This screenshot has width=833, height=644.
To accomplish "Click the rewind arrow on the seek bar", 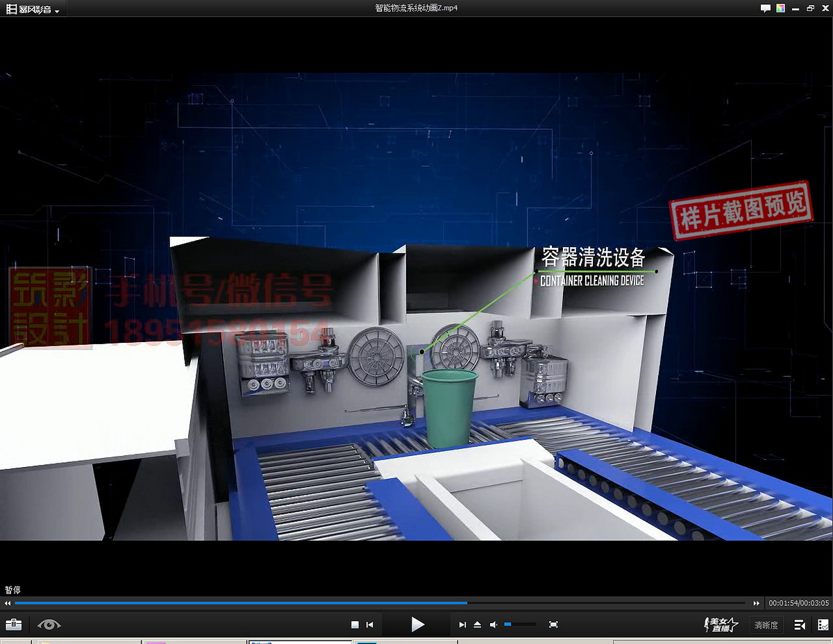I will (8, 604).
